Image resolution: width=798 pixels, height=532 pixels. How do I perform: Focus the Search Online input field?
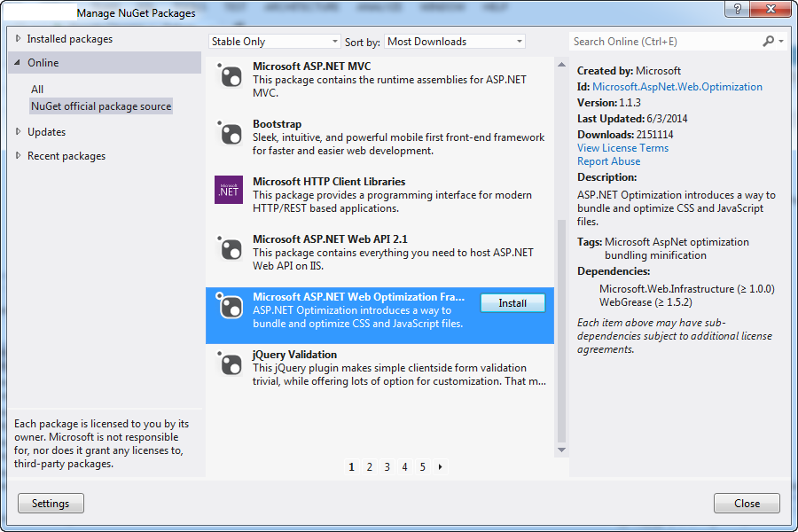(x=665, y=42)
